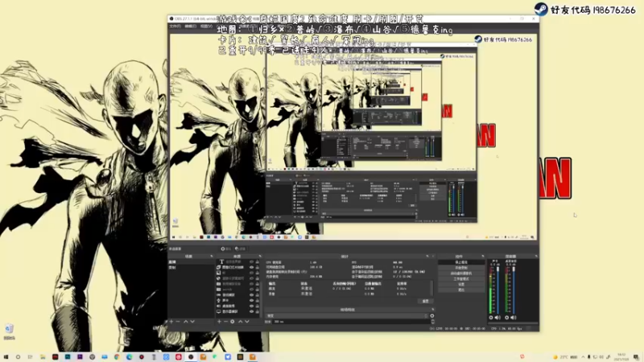Viewport: 644px width, 362px height.
Task: Toggle visibility of the text source
Action: pos(252,262)
